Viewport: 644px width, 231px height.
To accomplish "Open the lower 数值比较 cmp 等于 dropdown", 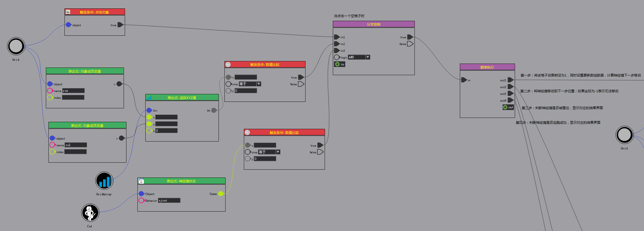I will pyautogui.click(x=278, y=152).
